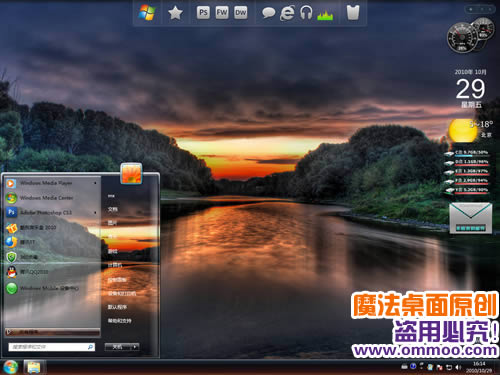Viewport: 500px width, 375px height.
Task: Click the volume speaker tray icon
Action: tap(458, 367)
